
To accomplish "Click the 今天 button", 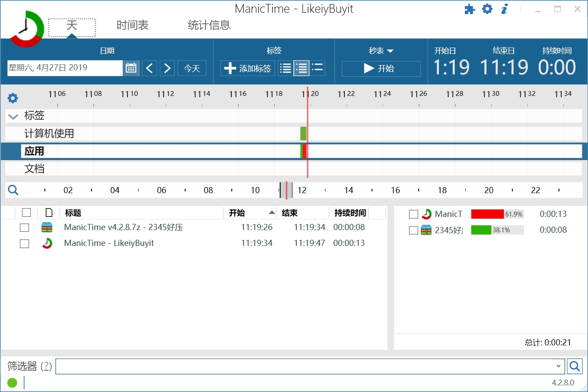I will [x=192, y=68].
